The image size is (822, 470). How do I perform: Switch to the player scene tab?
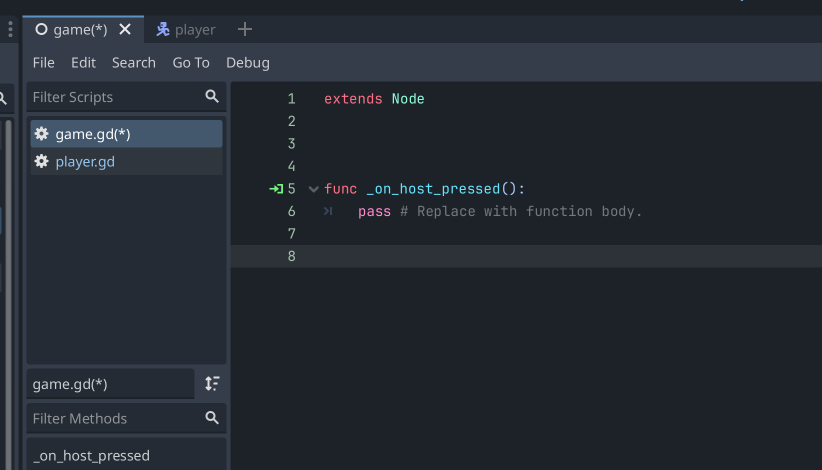point(186,30)
